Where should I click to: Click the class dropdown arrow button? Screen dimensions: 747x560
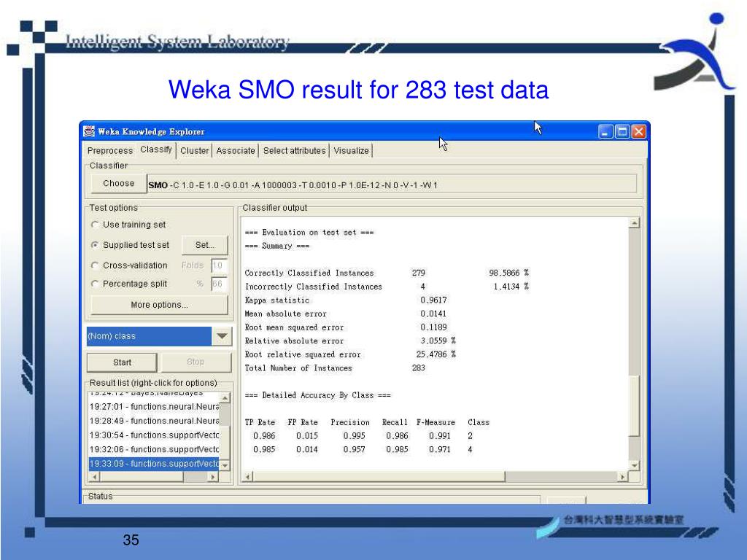click(x=222, y=336)
